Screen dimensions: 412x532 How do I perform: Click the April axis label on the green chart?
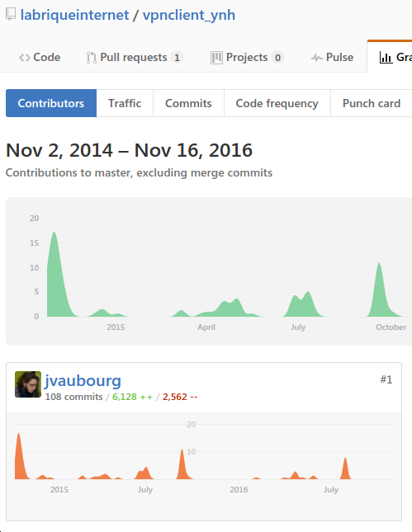(206, 327)
